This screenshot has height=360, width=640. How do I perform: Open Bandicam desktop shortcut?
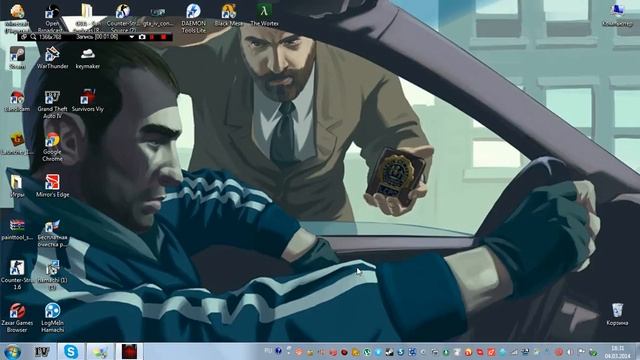tap(17, 101)
